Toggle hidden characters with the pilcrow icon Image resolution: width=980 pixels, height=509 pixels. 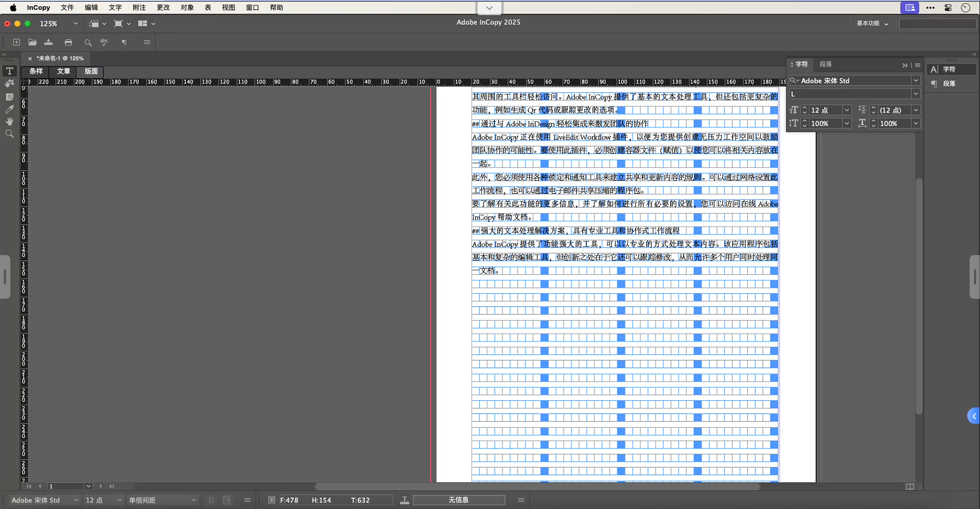(x=124, y=42)
